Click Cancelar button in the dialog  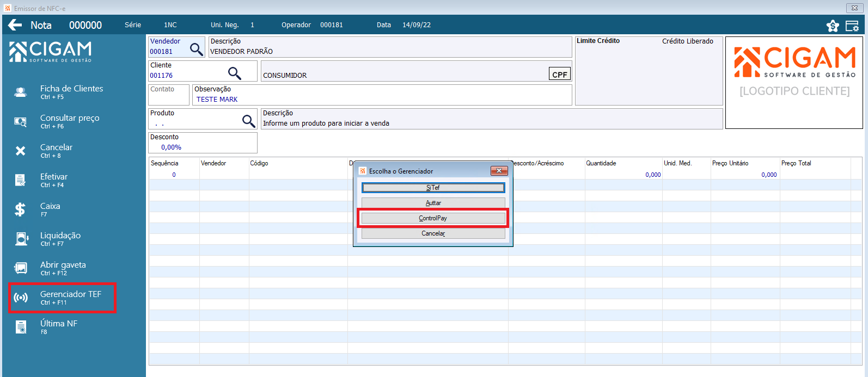pos(433,233)
